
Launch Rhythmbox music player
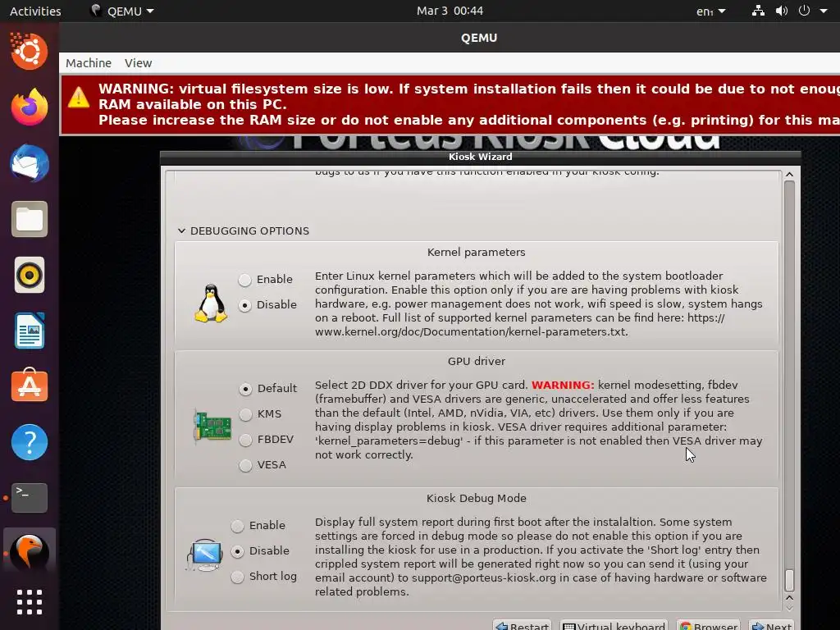30,276
